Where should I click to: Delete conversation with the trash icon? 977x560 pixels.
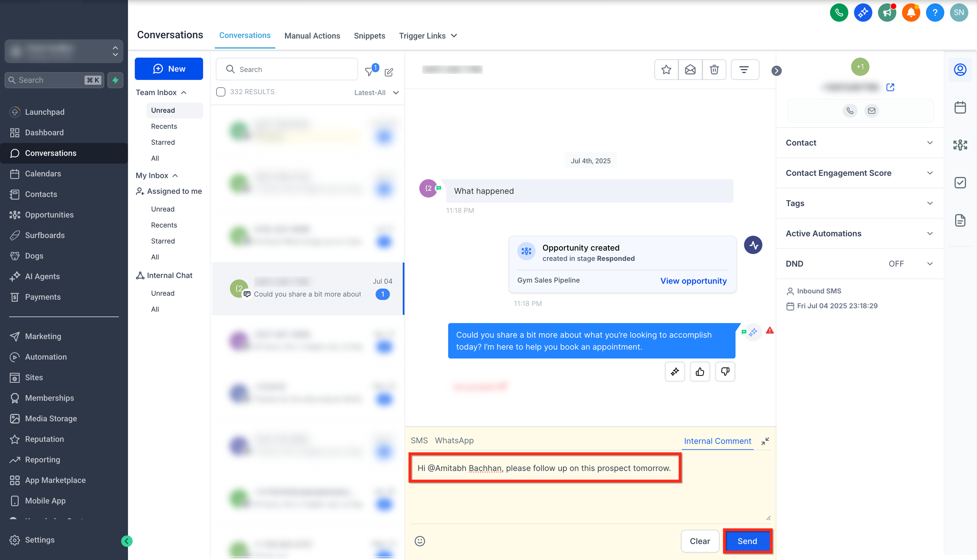(x=714, y=70)
